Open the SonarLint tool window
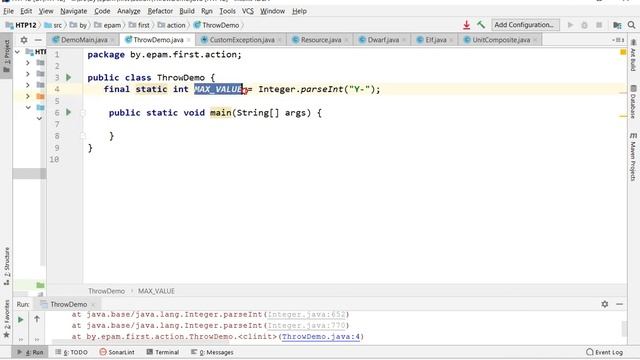Viewport: 640px width, 360px height. coord(117,352)
